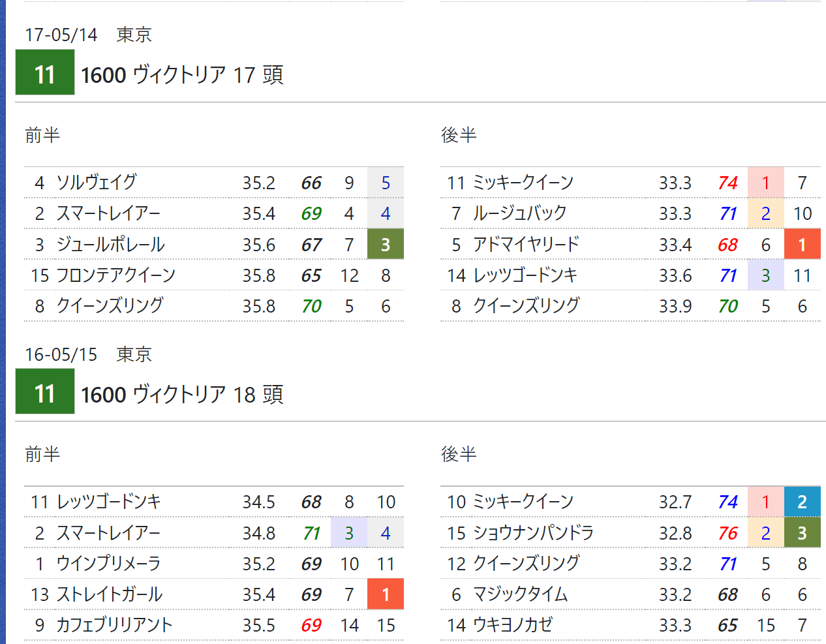Image resolution: width=826 pixels, height=644 pixels.
Task: Select horse ソルヴェイグ in the first table
Action: 97,183
